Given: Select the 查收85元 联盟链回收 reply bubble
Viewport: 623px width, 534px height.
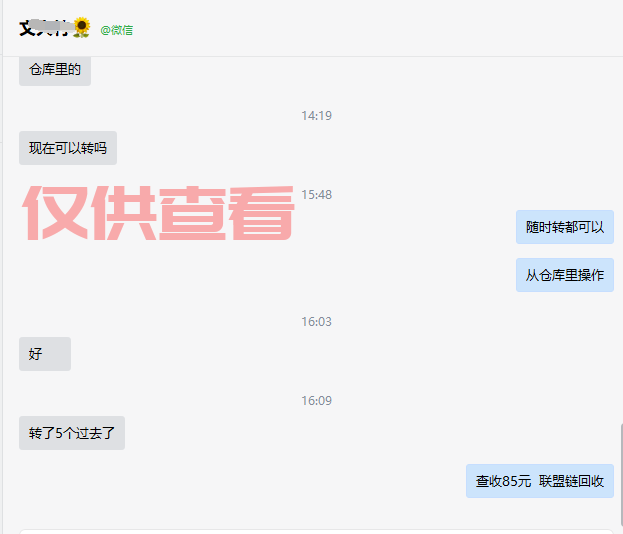Looking at the screenshot, I should click(x=540, y=481).
